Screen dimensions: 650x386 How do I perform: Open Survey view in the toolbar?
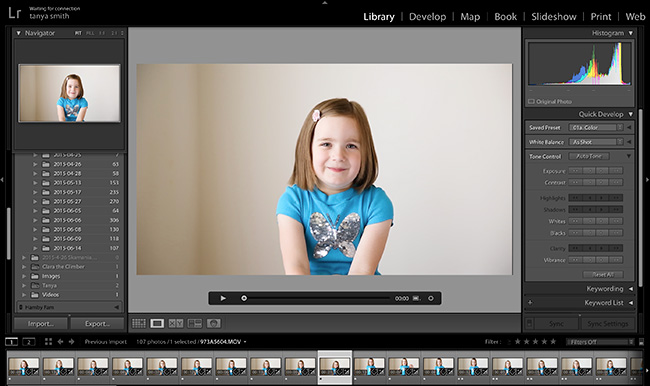click(x=194, y=323)
